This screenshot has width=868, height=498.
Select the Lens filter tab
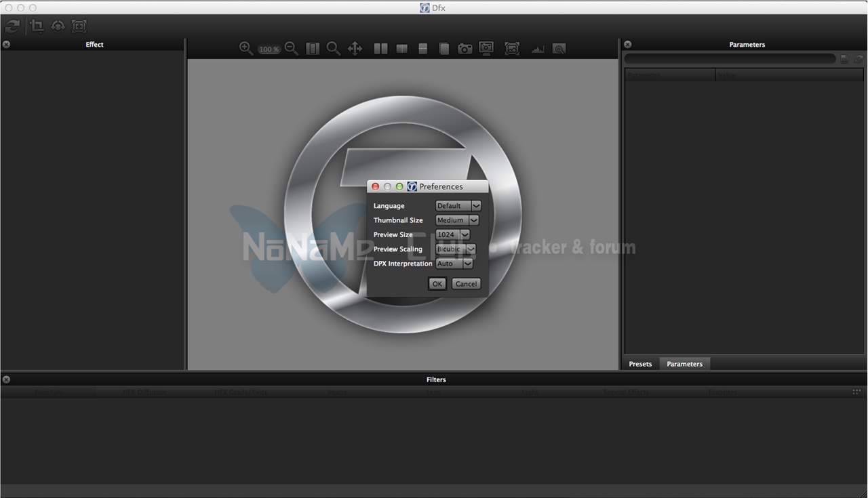(x=433, y=392)
